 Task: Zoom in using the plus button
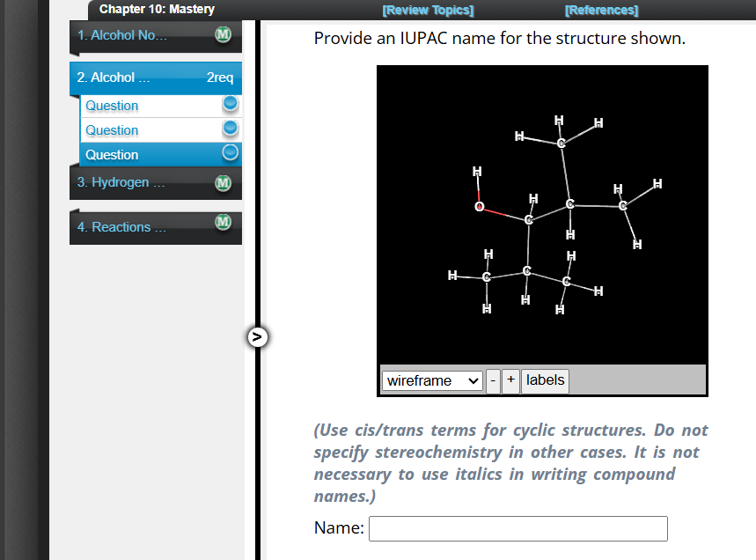pos(510,381)
